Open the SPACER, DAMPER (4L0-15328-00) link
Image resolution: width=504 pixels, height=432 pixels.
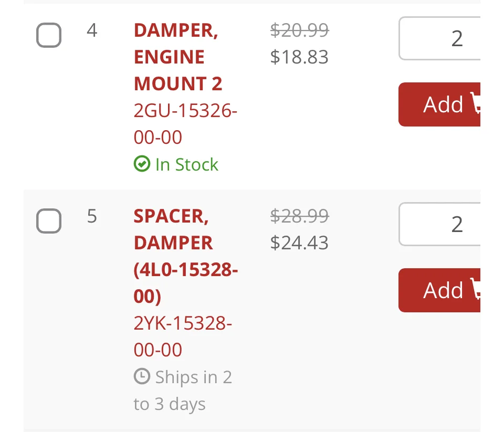tap(185, 256)
